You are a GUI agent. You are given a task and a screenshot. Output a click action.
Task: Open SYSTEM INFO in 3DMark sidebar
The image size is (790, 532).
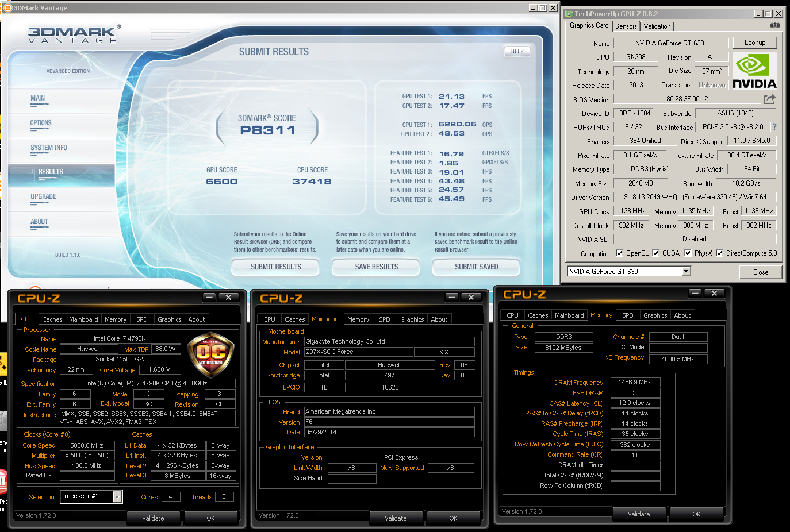49,148
